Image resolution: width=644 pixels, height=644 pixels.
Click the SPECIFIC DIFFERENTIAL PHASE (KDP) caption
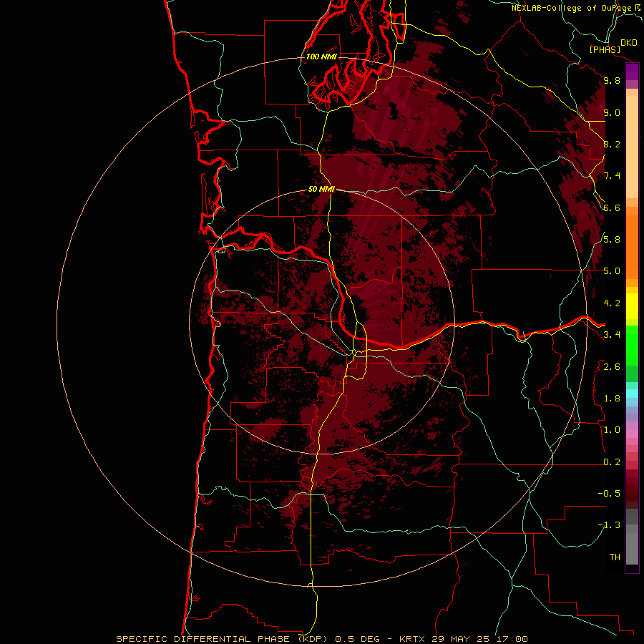pos(223,639)
